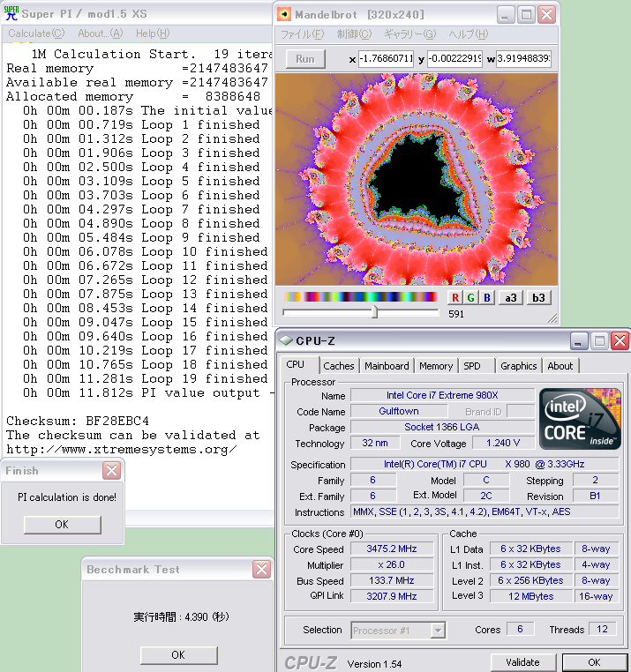Click the Loop 19 finished line
This screenshot has width=631, height=672.
tap(146, 379)
